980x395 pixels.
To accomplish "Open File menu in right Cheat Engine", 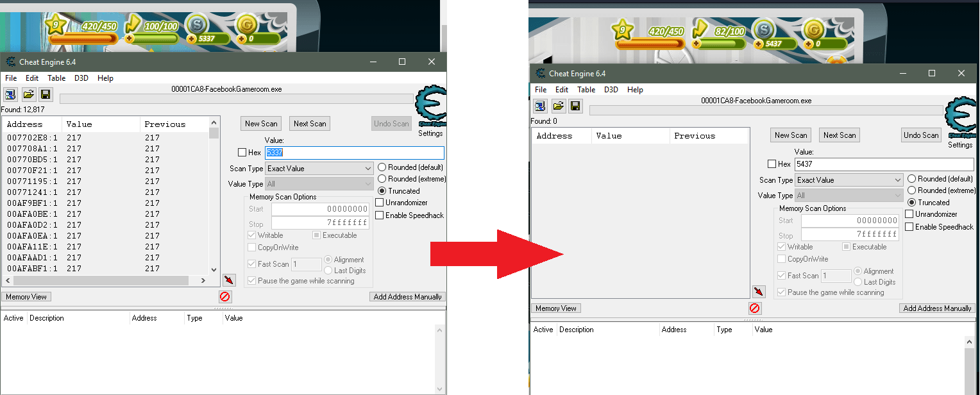I will pos(541,90).
